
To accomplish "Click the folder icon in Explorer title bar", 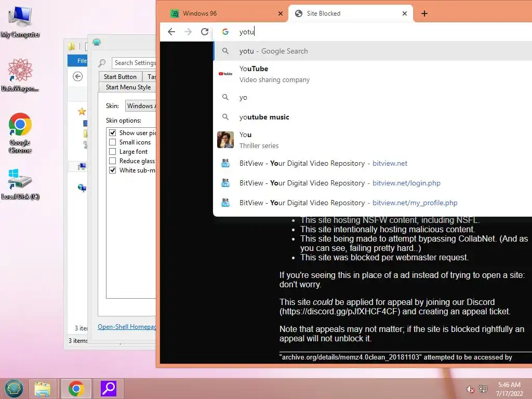I will tap(72, 46).
